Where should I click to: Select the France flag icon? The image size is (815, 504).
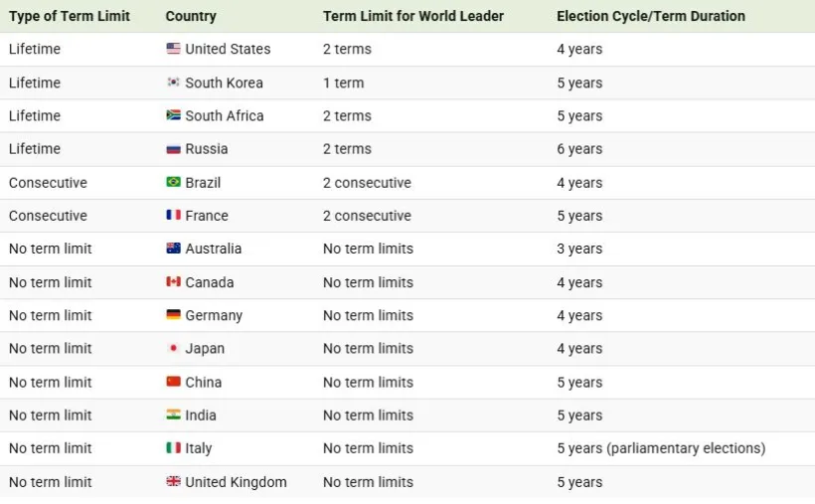(173, 216)
